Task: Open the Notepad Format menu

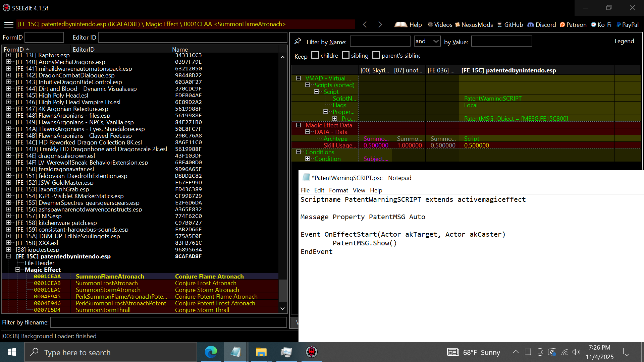Action: (x=338, y=190)
